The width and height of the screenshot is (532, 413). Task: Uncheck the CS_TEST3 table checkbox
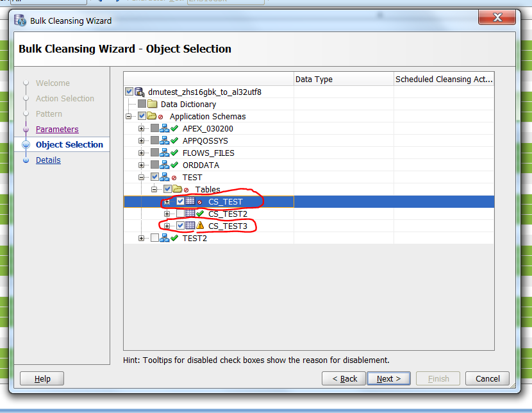click(x=180, y=226)
